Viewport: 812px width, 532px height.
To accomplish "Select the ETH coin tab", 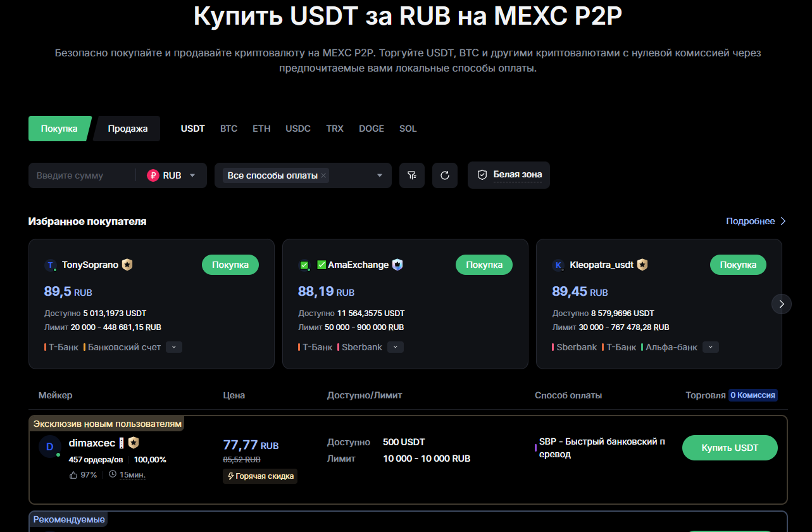I will click(261, 129).
